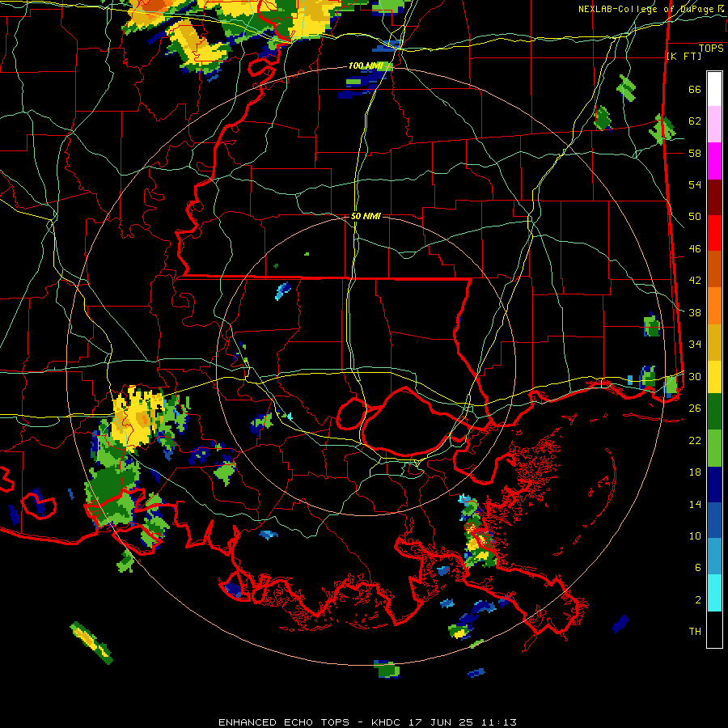Click the 'TH' legend label
The image size is (728, 728).
tap(695, 632)
